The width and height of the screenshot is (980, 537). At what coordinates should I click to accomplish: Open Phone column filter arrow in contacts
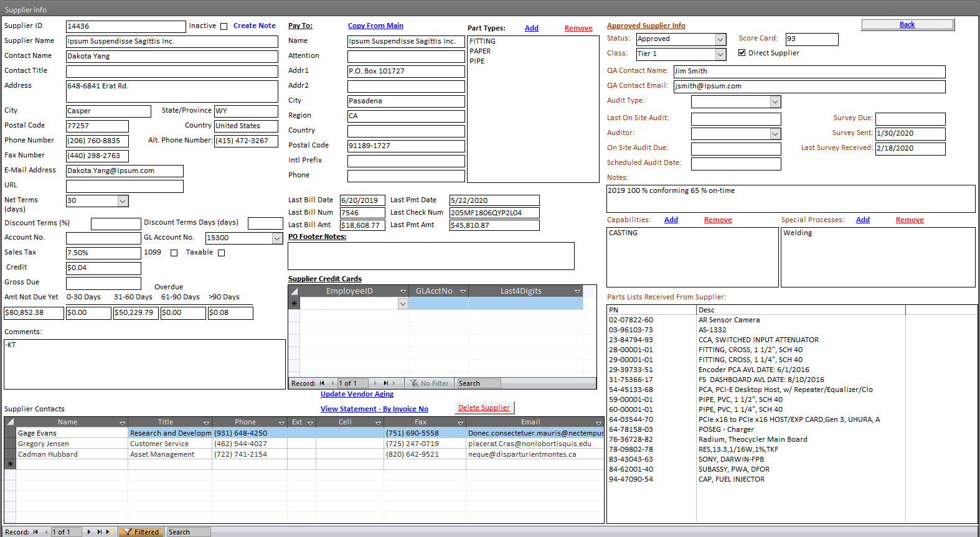tap(281, 423)
